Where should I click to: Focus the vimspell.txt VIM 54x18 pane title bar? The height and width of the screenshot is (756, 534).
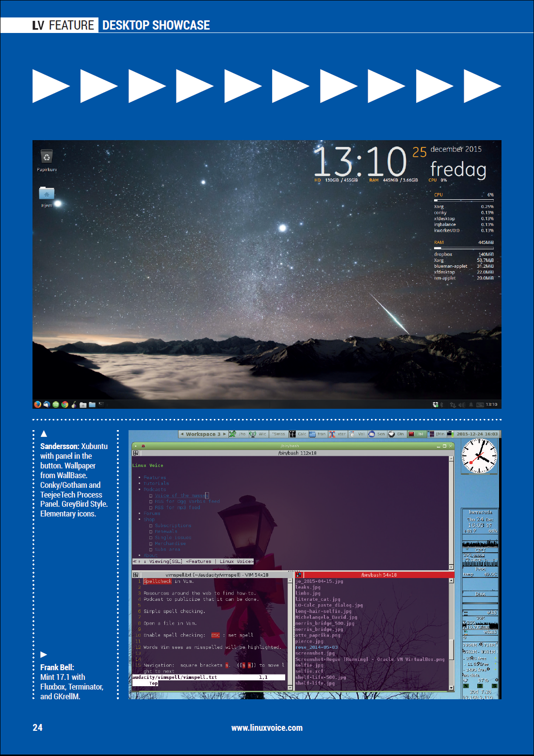point(212,575)
